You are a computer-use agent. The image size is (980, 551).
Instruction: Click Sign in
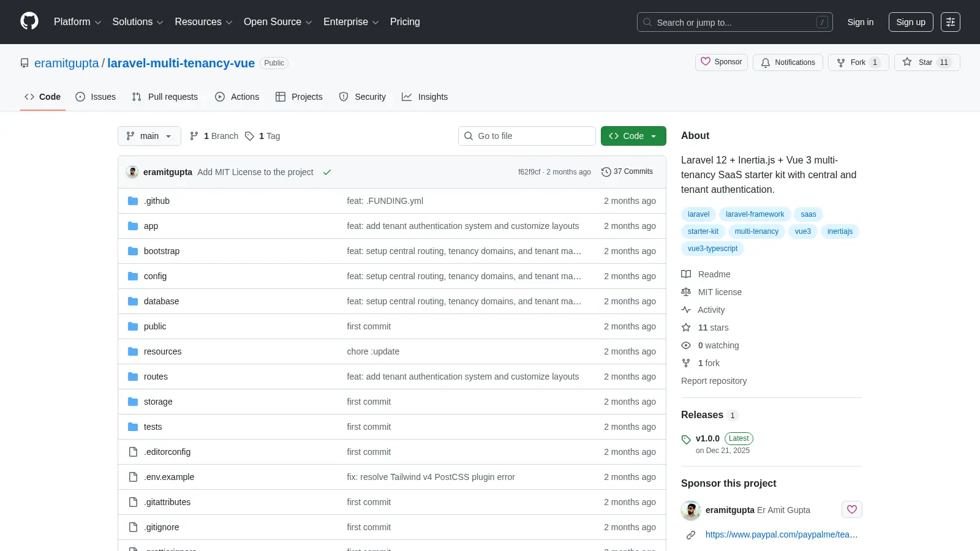861,22
